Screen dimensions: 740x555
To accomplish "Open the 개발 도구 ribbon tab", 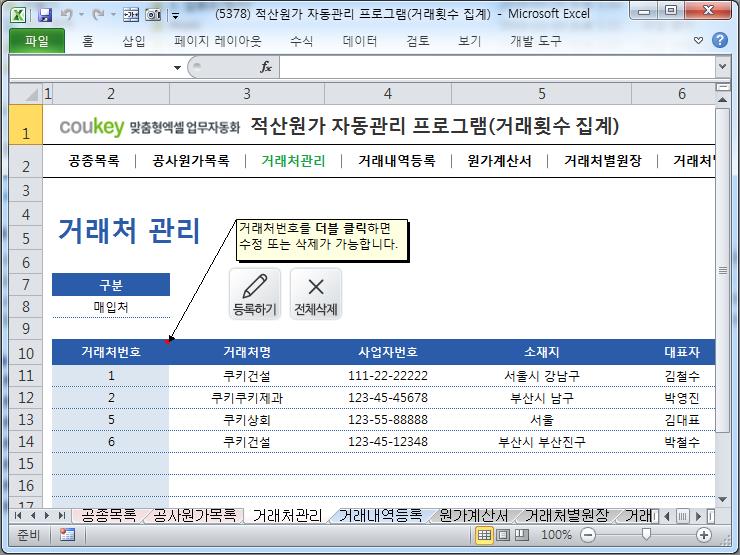I will tap(536, 41).
